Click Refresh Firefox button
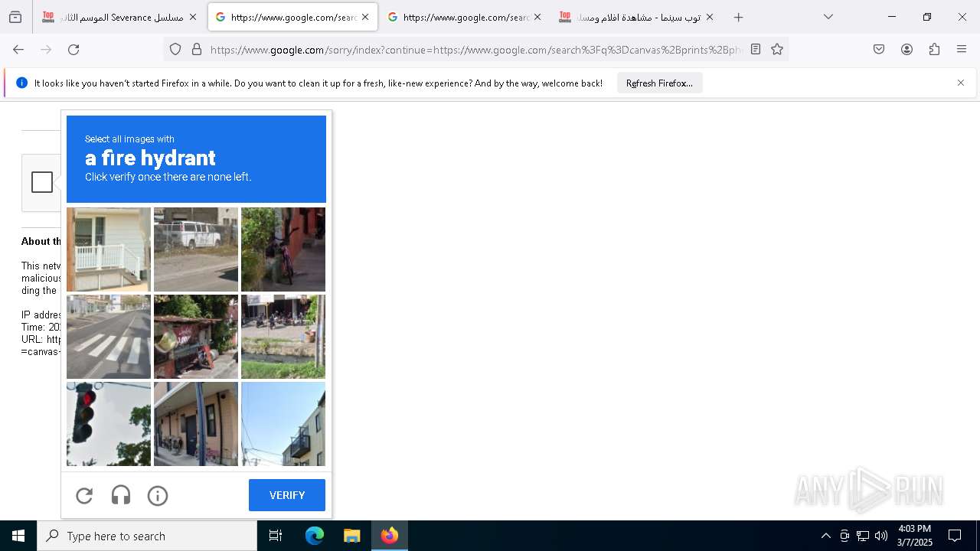Image resolution: width=980 pixels, height=551 pixels. pyautogui.click(x=659, y=83)
